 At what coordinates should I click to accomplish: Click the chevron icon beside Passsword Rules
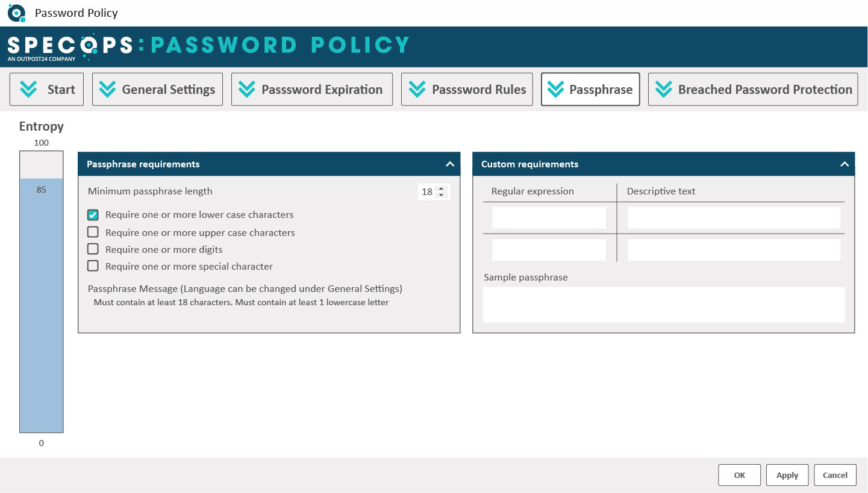point(417,90)
